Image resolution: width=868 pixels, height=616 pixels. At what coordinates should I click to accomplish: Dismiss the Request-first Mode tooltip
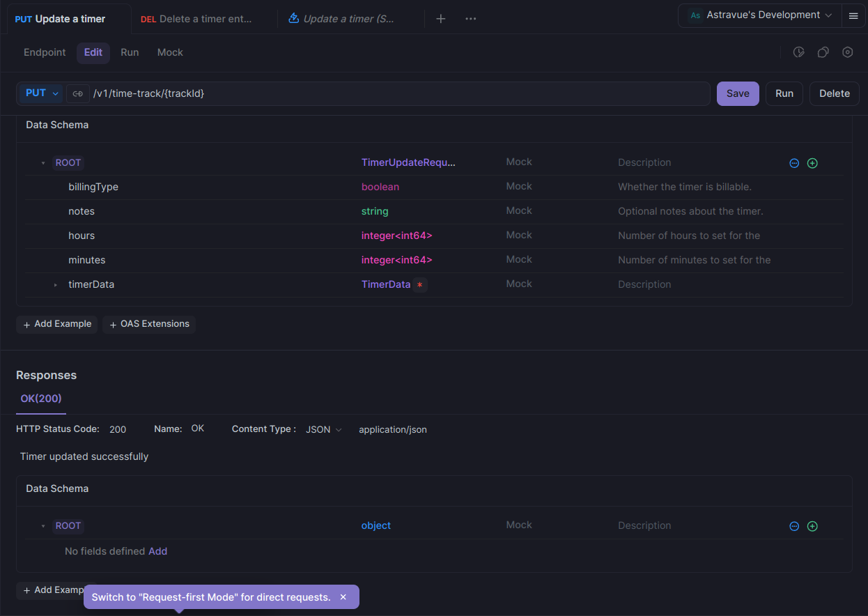coord(343,597)
